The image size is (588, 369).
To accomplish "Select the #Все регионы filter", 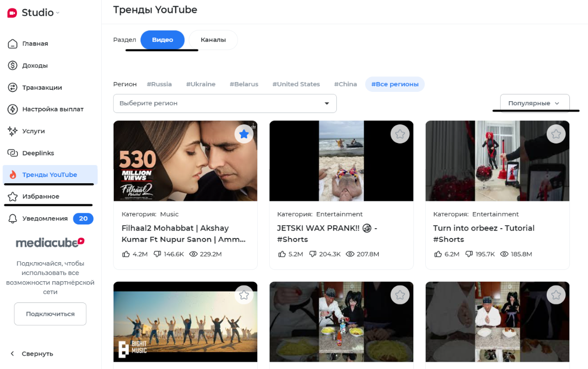I will point(395,84).
